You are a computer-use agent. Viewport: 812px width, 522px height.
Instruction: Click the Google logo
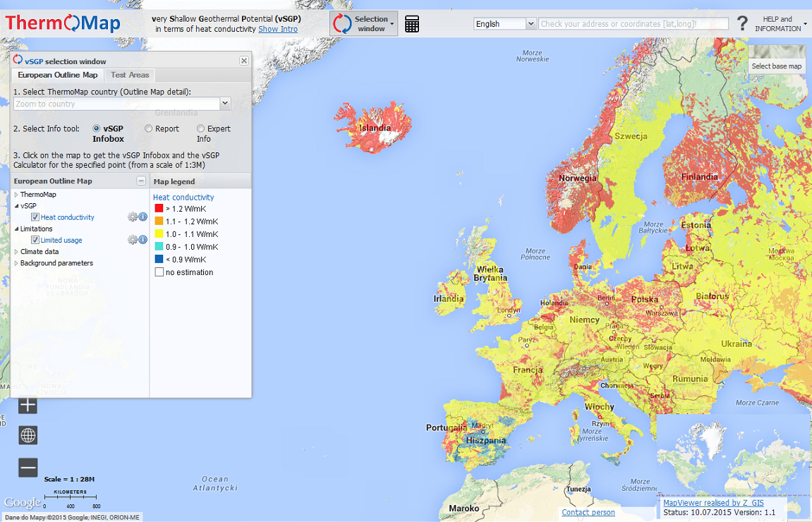(23, 502)
